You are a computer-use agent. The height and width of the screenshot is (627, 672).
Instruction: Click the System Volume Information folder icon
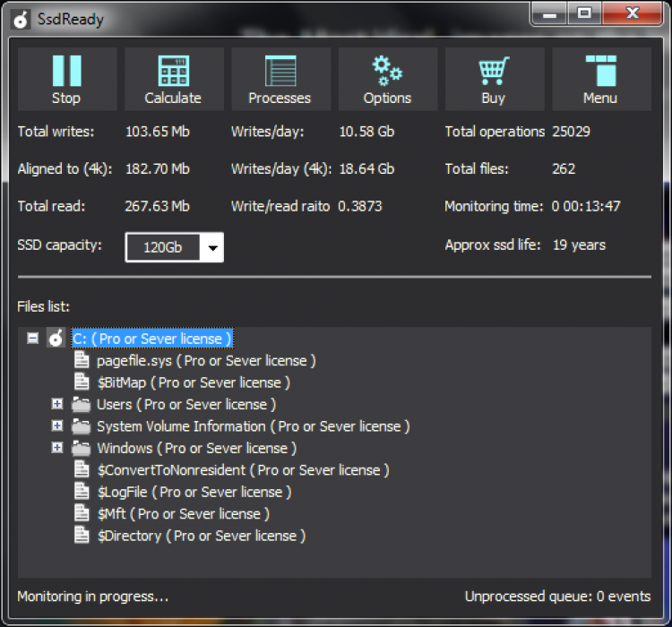point(81,426)
